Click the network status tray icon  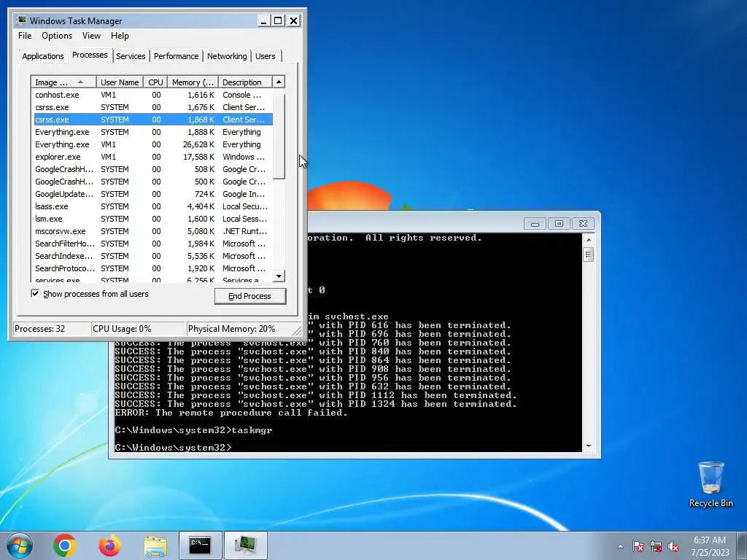(656, 547)
